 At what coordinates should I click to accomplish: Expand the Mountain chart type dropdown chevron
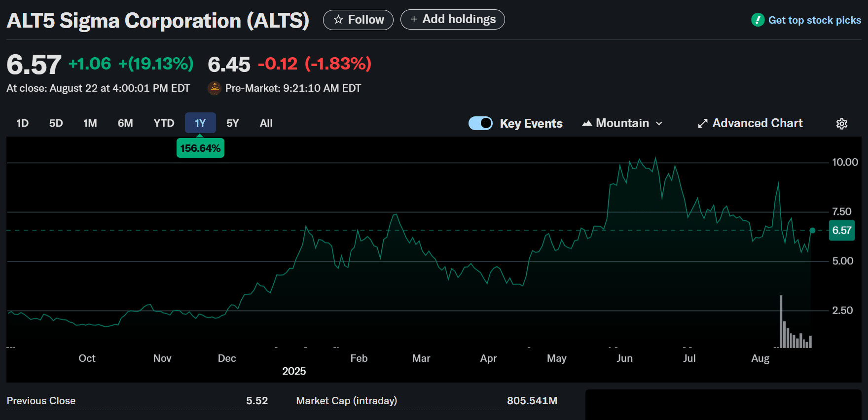click(x=659, y=124)
